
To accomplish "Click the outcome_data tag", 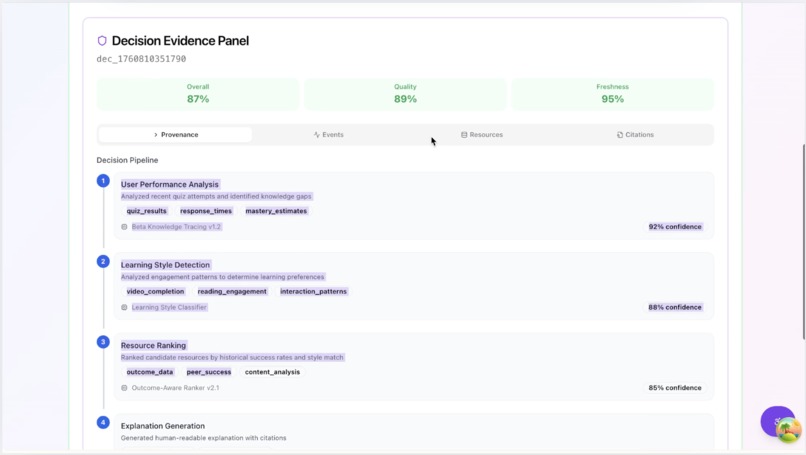I will pos(150,372).
